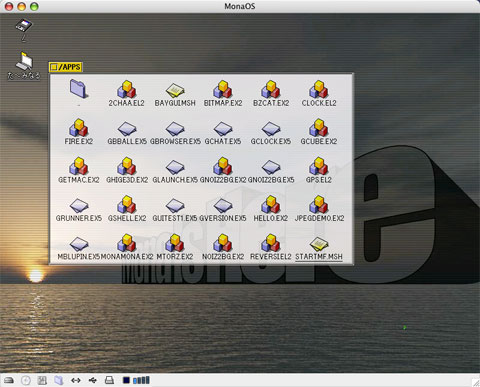This screenshot has width=480, height=387.
Task: Launch the MONAMONA.EX2 application
Action: (127, 243)
